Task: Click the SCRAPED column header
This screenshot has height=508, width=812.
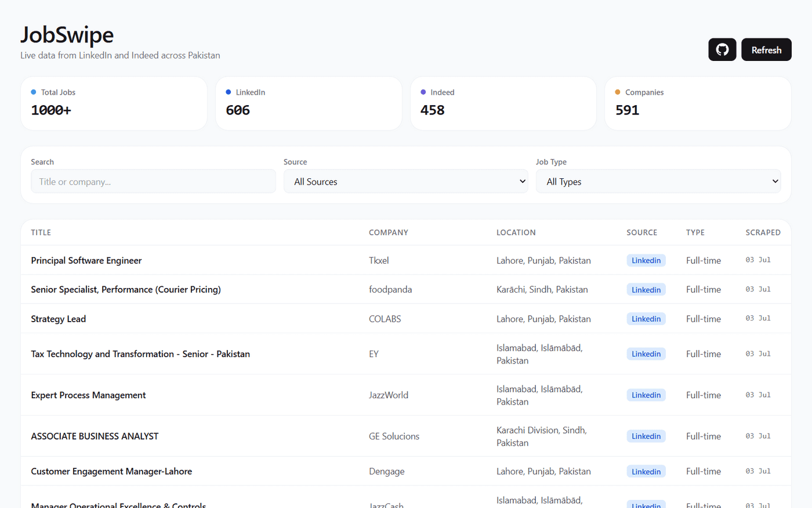Action: click(763, 232)
